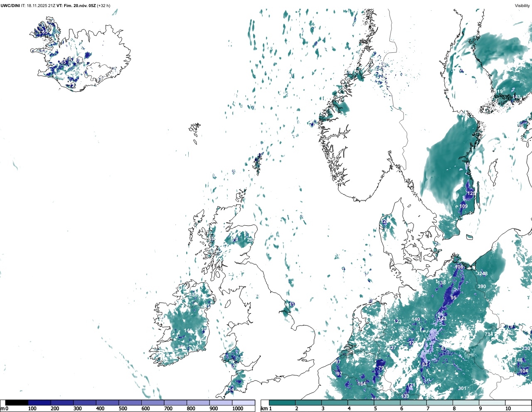532x412 pixels.
Task: Click the '123' visibility value on map
Action: coord(398,321)
